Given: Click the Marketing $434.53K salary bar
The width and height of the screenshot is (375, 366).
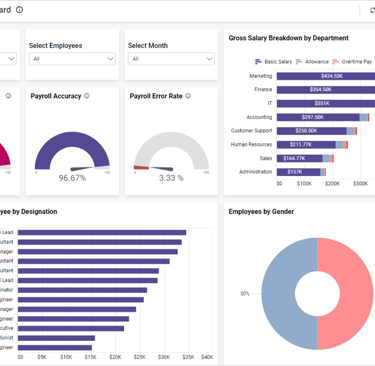Looking at the screenshot, I should click(326, 76).
